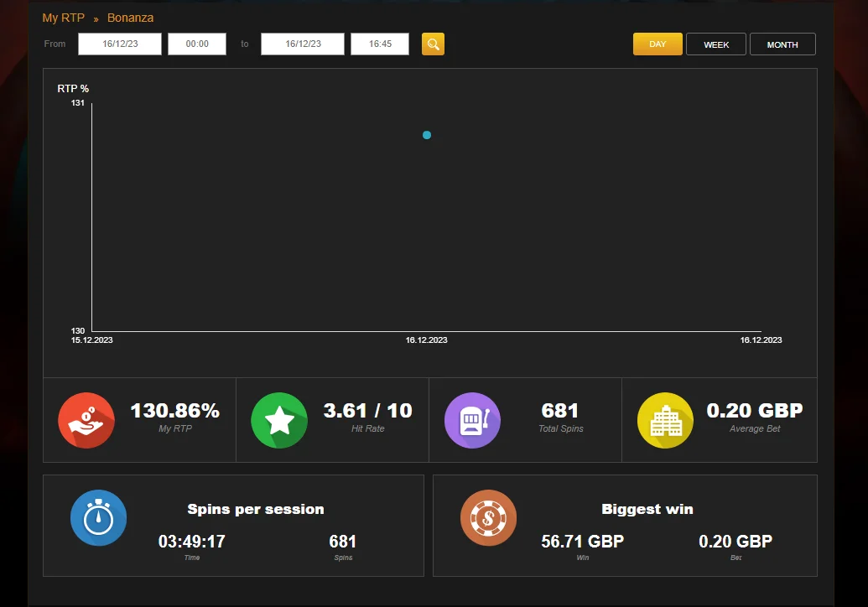Screen dimensions: 868x607
Task: Click the 130.86% My RTP value
Action: [175, 411]
